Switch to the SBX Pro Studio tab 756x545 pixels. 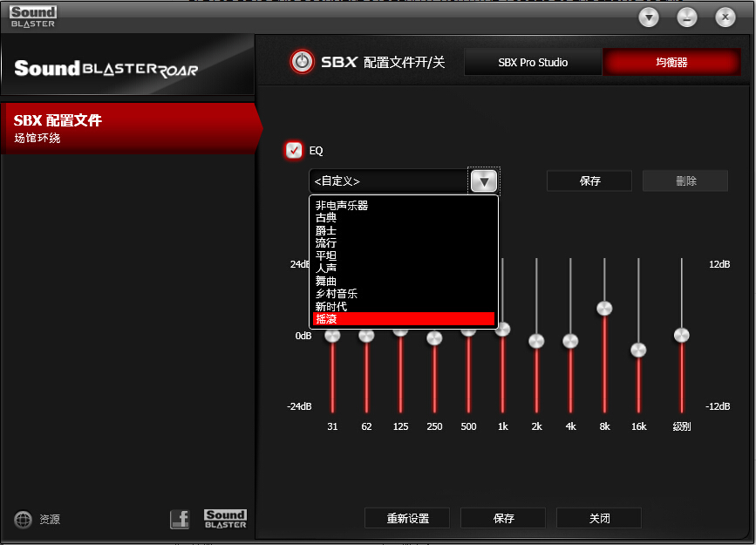point(533,63)
